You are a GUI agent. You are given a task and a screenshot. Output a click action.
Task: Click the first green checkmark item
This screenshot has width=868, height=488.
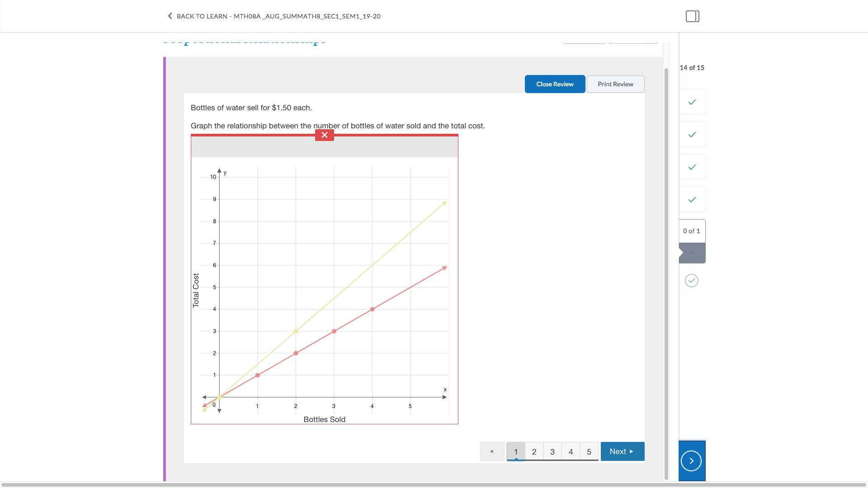692,102
